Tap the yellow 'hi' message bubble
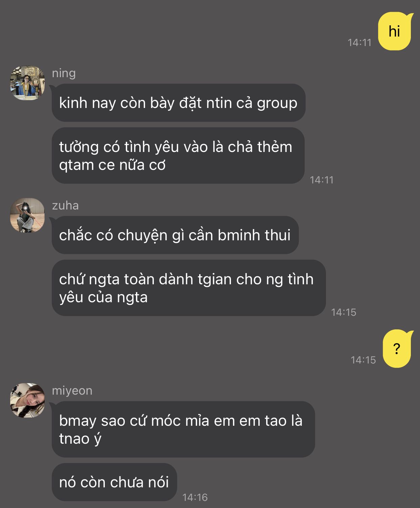Viewport: 420px width, 508px height. click(x=395, y=31)
